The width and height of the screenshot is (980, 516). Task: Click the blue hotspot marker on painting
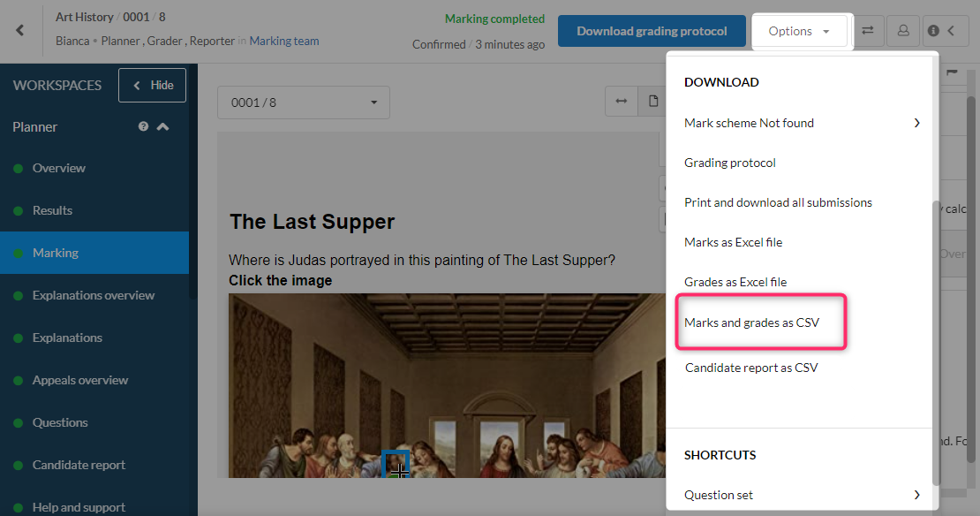tap(396, 464)
